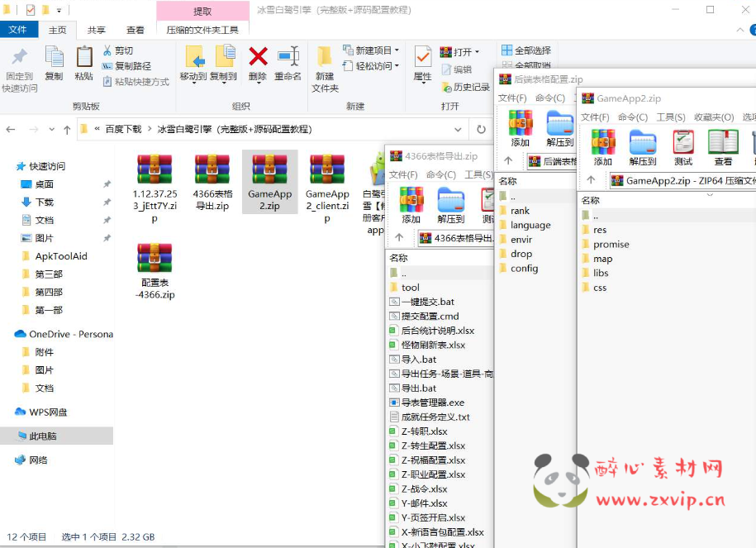Click the up-arrow navigation button in GameApp2.zip
This screenshot has width=756, height=548.
pos(591,179)
